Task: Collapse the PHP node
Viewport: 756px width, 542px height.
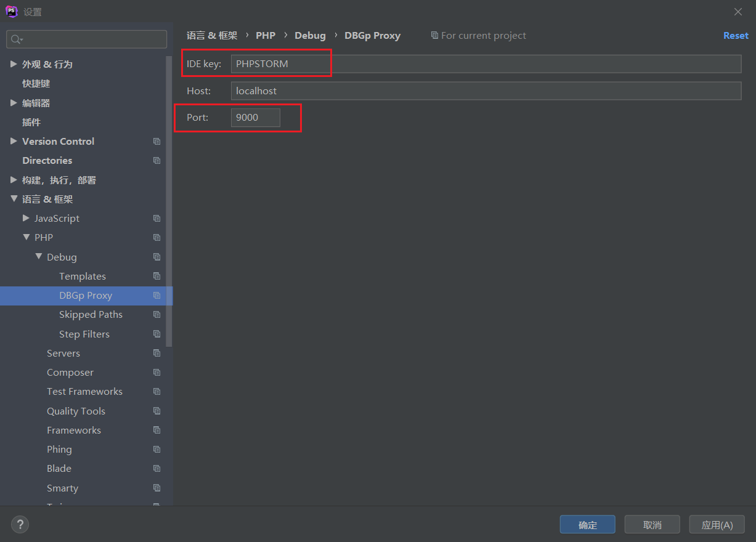Action: [x=26, y=237]
